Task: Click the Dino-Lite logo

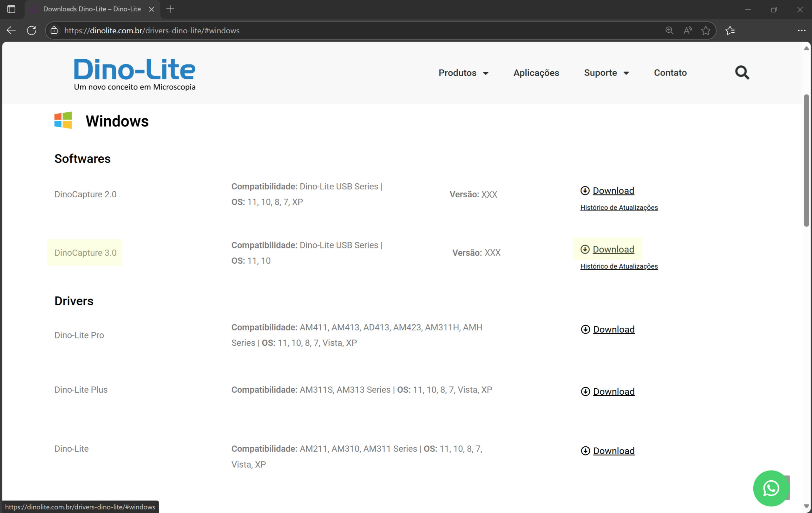Action: click(x=134, y=70)
